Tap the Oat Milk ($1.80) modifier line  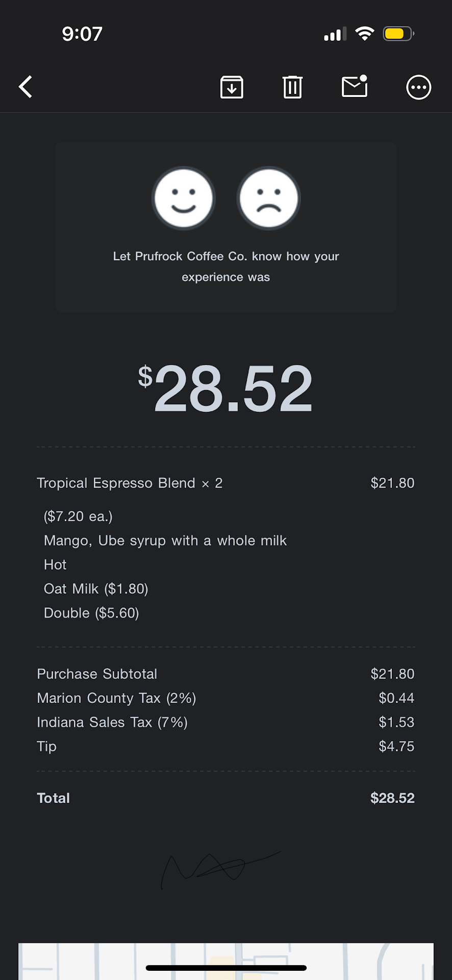tap(96, 589)
